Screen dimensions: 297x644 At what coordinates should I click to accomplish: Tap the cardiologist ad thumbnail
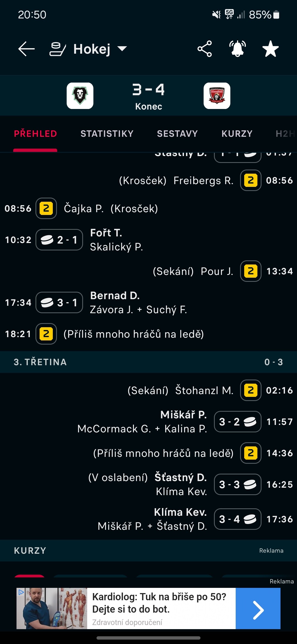point(52,608)
